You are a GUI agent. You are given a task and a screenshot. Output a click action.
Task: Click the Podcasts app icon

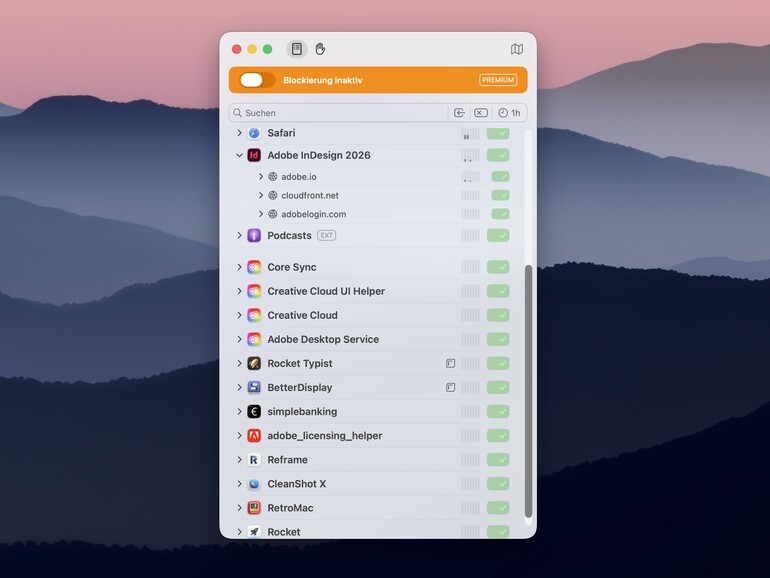254,236
